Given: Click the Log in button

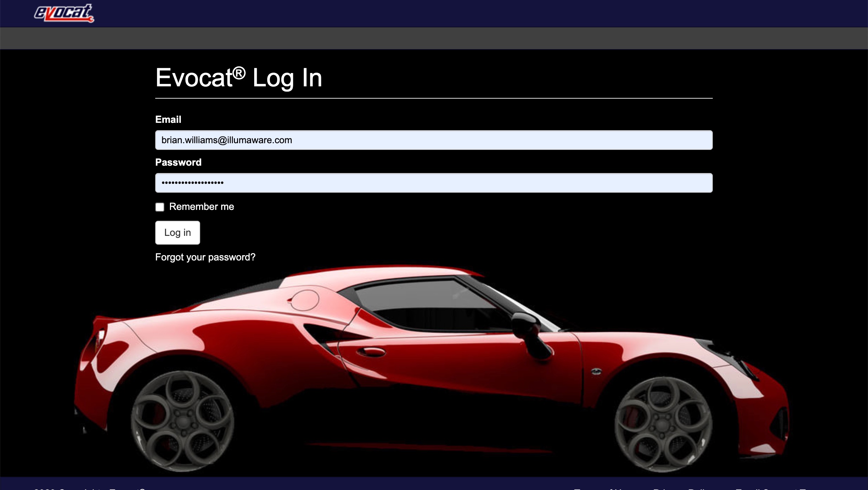Looking at the screenshot, I should [178, 233].
